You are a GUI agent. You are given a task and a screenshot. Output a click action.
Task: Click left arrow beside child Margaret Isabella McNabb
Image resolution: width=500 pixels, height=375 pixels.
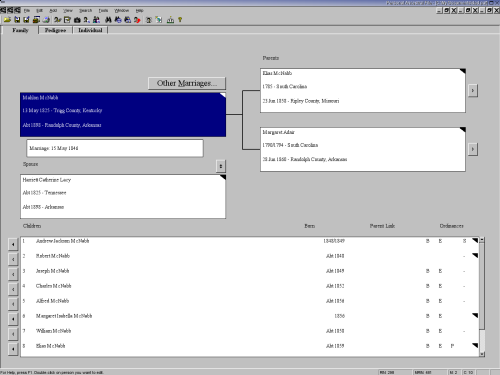pos(13,319)
